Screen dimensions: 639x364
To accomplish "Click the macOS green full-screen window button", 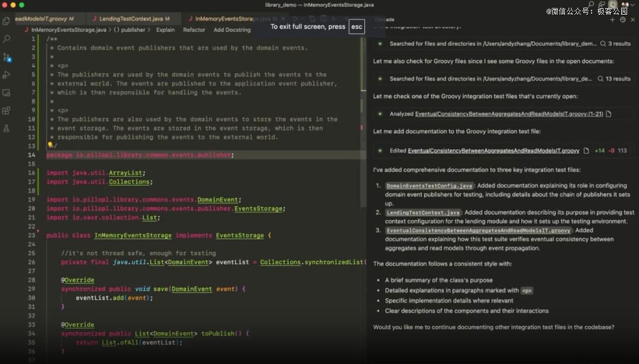I will coord(22,5).
